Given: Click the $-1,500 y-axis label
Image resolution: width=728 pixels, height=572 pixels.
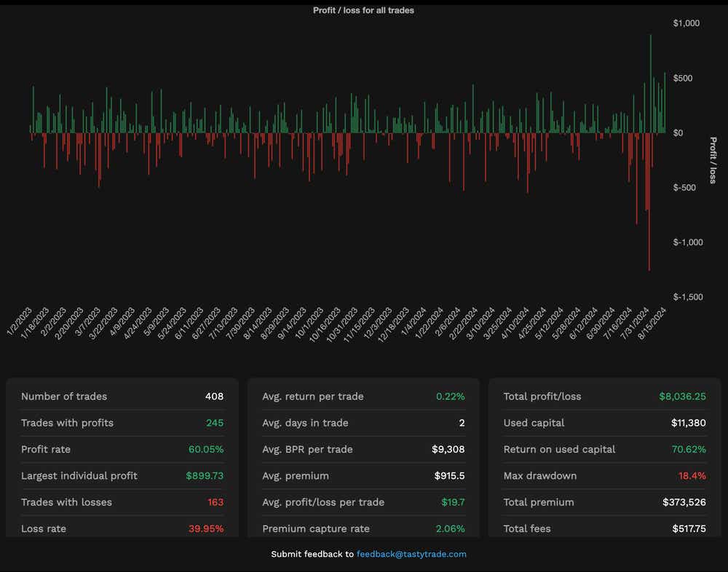Looking at the screenshot, I should (x=688, y=297).
